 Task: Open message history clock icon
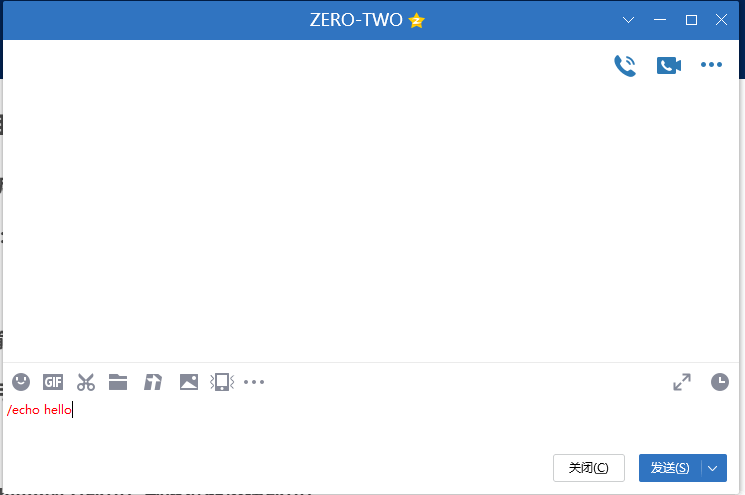pyautogui.click(x=720, y=382)
